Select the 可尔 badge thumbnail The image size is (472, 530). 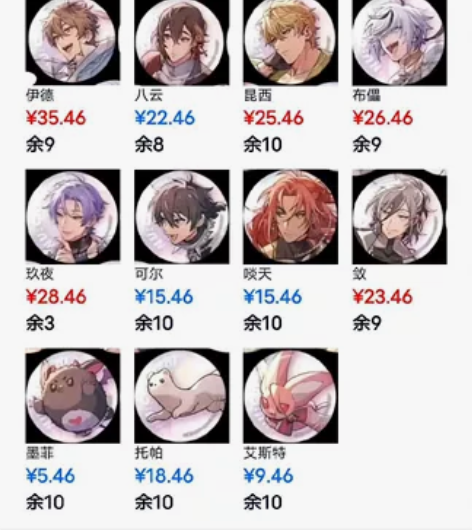pyautogui.click(x=182, y=217)
